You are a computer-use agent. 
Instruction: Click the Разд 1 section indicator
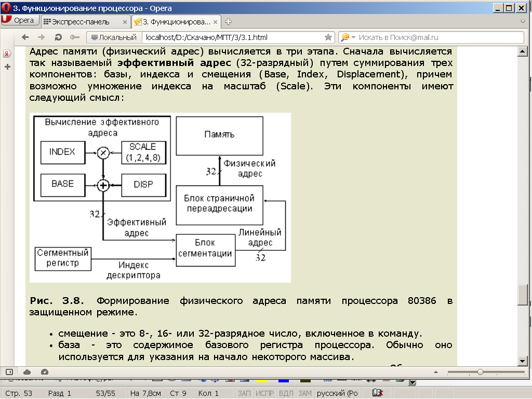60,393
